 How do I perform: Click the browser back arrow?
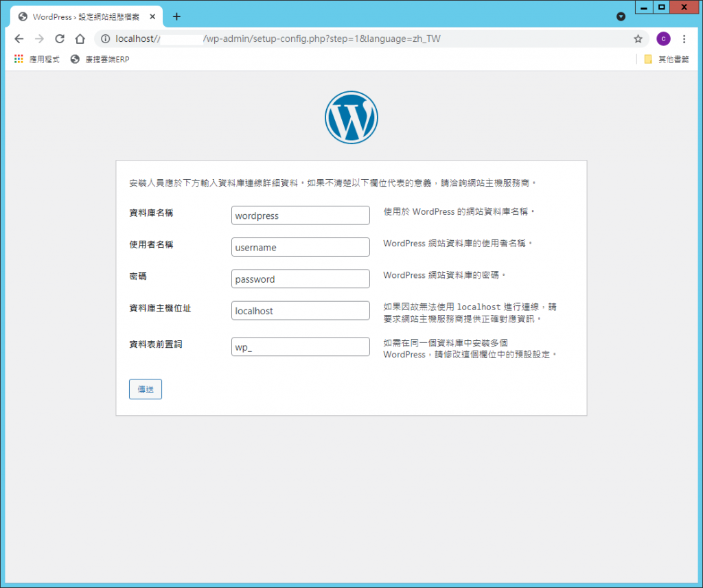tap(19, 39)
